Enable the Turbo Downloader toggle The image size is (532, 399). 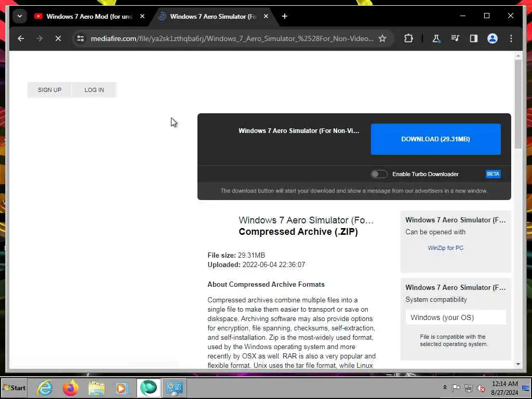click(379, 174)
